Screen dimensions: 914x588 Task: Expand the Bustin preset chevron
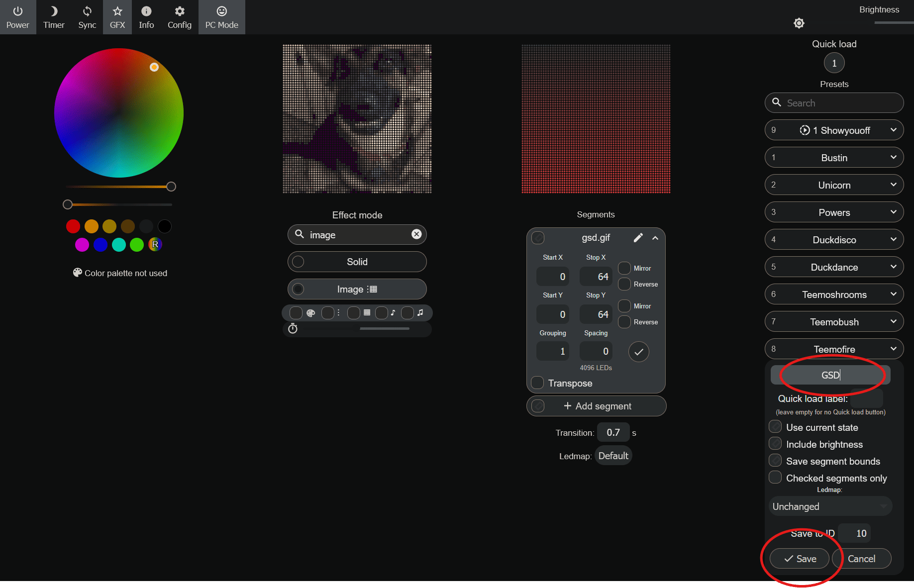click(x=893, y=157)
